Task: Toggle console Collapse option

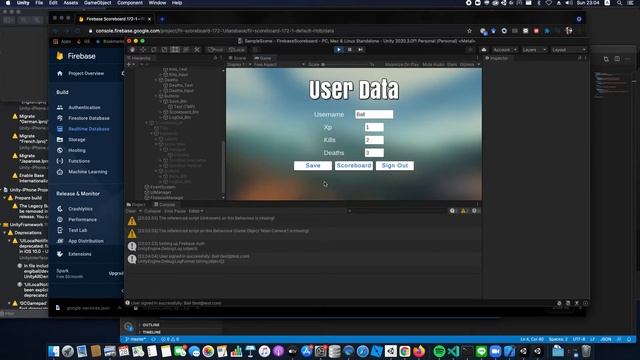Action: (152, 211)
